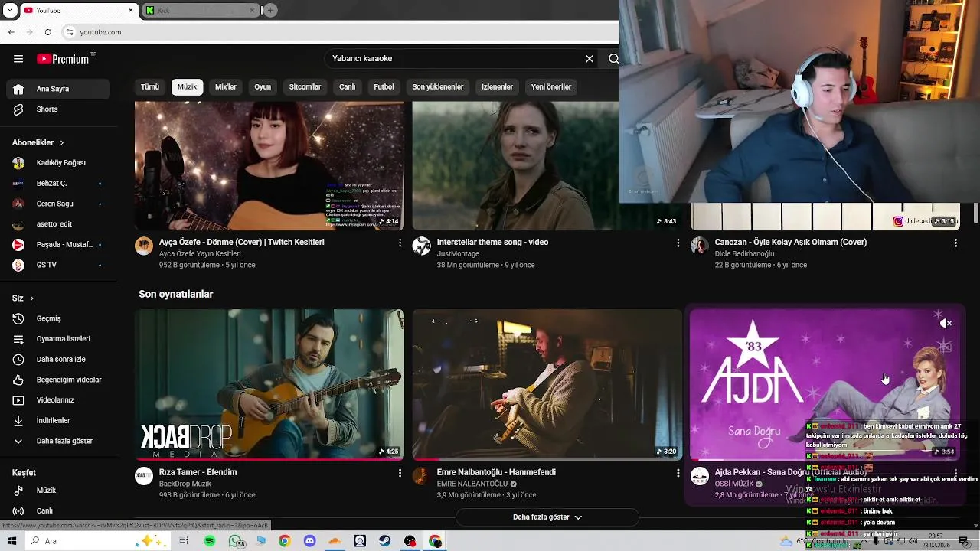The image size is (980, 551).
Task: Open Beğendiğim videolar
Action: click(x=58, y=380)
